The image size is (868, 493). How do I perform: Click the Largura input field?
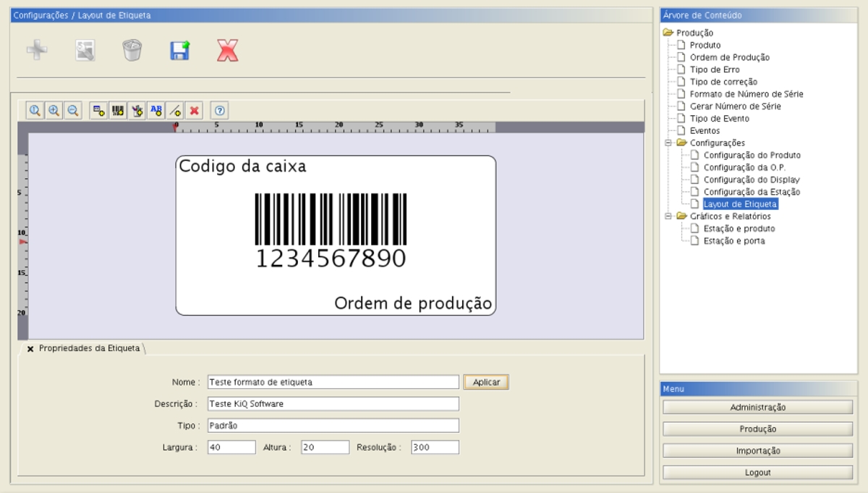tap(231, 447)
